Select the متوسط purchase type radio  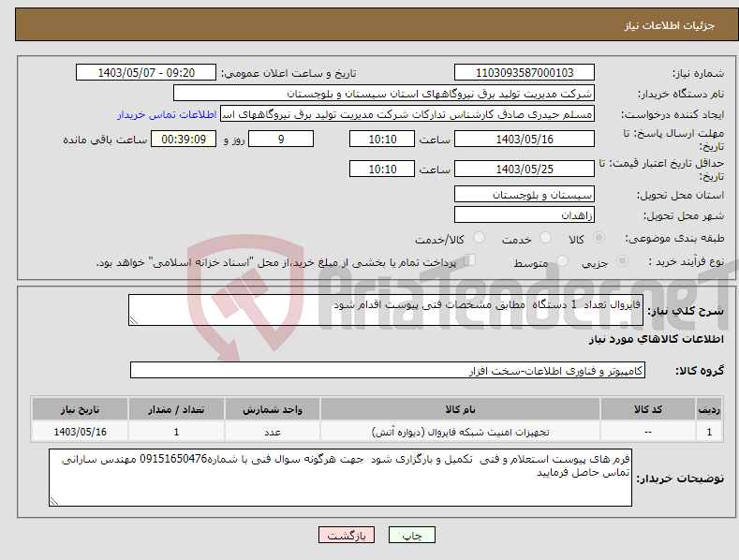pos(562,260)
